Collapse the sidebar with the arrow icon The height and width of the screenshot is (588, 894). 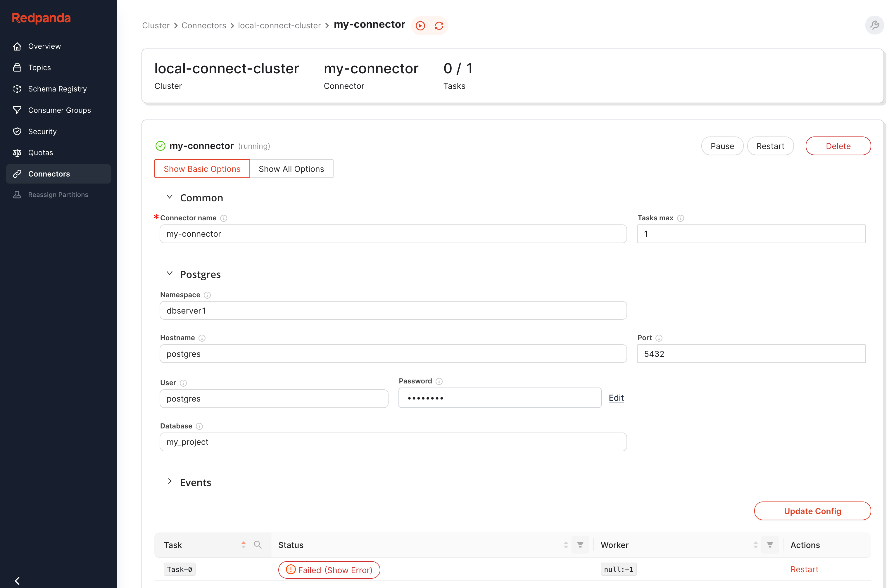point(17,580)
